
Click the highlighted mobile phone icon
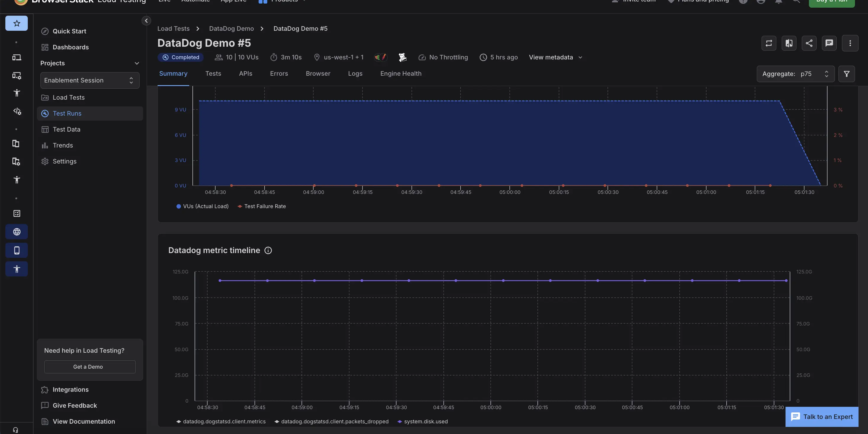point(17,250)
